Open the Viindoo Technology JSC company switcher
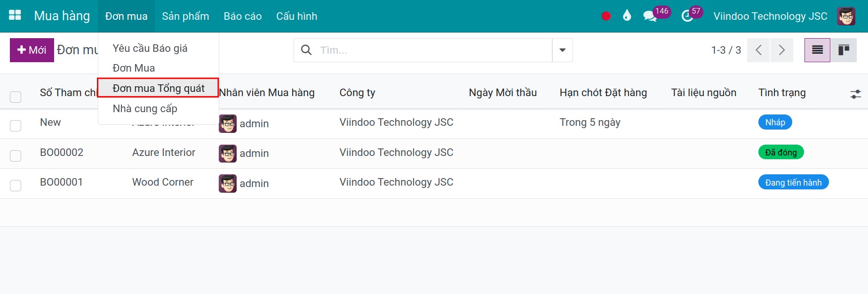 pos(770,16)
